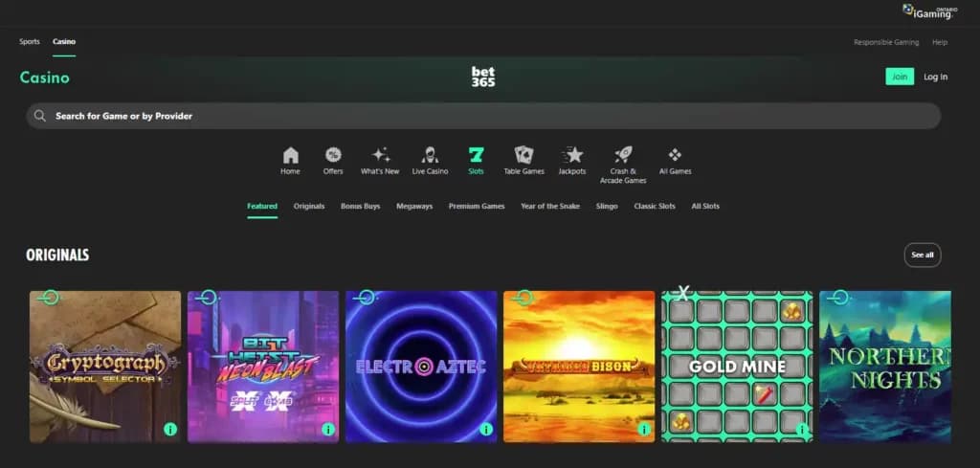The height and width of the screenshot is (468, 980).
Task: Click the crossed-picks badge on Gold Mine tile
Action: tap(683, 293)
